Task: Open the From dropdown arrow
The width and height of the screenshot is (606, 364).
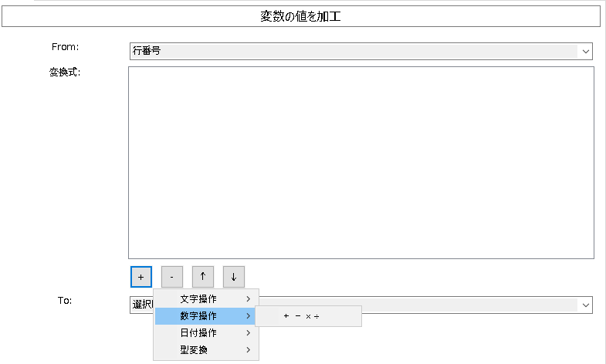Action: pyautogui.click(x=585, y=52)
